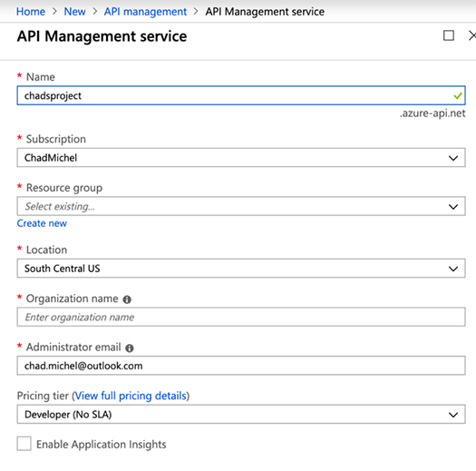Close the API Management service blade
The width and height of the screenshot is (476, 471).
tap(471, 35)
